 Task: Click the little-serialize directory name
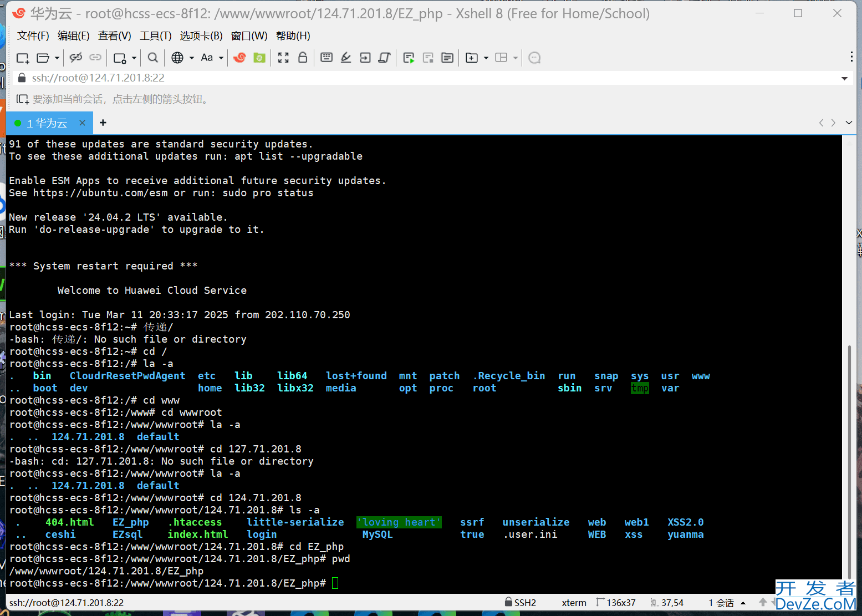pos(295,522)
